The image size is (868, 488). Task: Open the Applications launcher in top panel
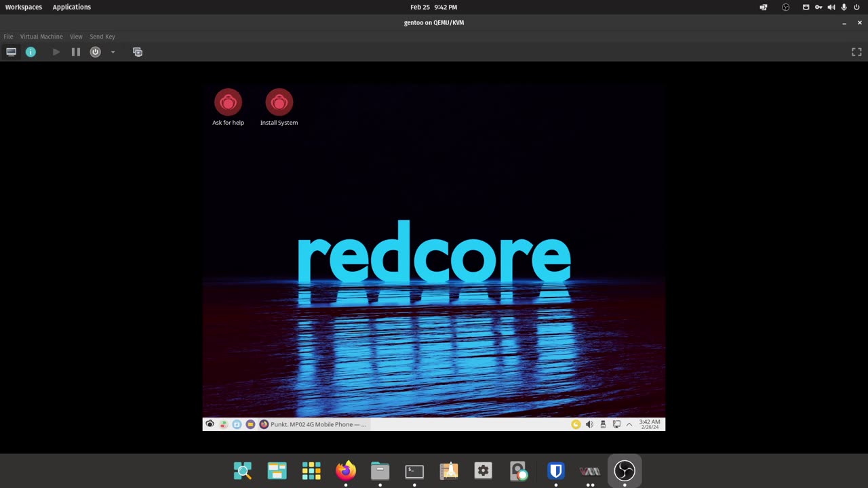72,7
